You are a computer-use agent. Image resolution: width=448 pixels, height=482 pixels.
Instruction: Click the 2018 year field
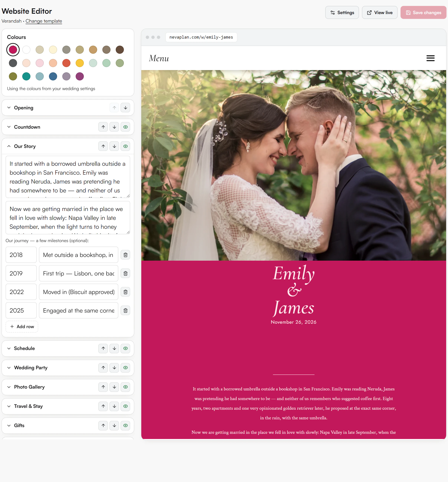(x=21, y=255)
